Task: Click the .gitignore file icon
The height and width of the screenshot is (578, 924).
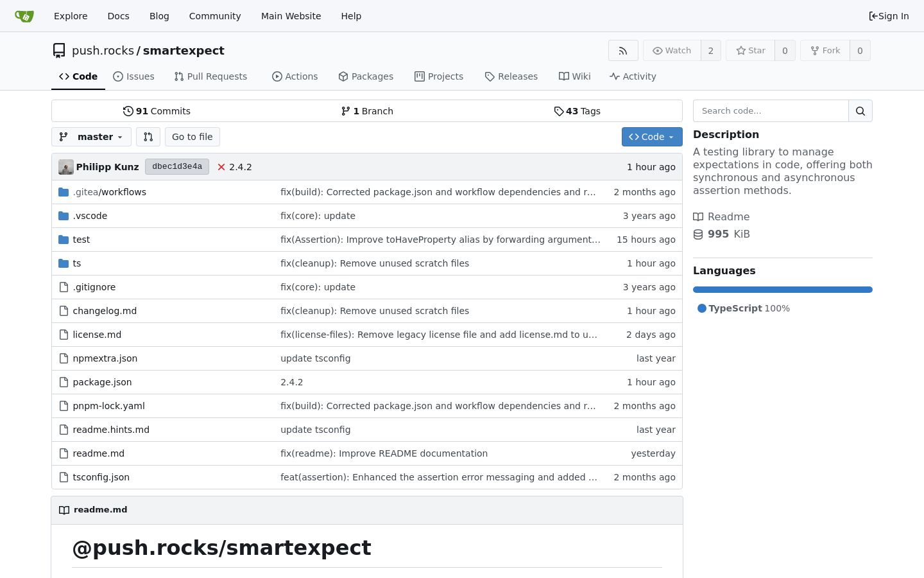Action: pyautogui.click(x=64, y=287)
